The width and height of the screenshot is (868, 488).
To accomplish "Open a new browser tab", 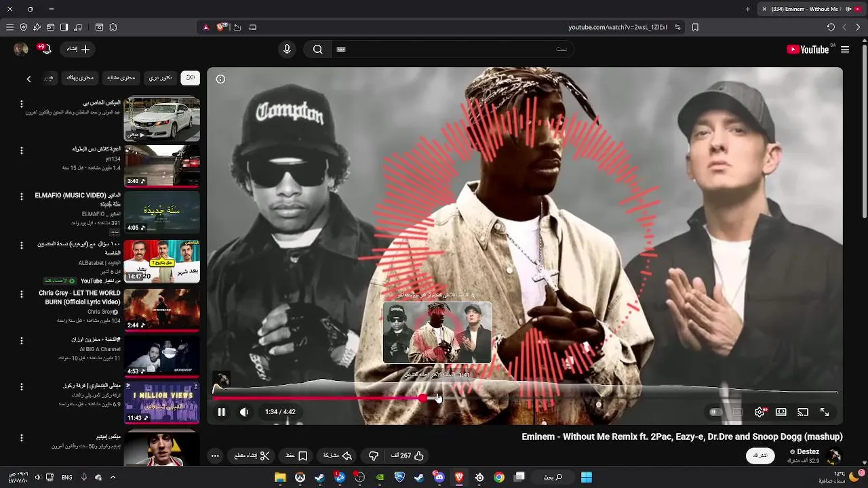I will (x=747, y=9).
